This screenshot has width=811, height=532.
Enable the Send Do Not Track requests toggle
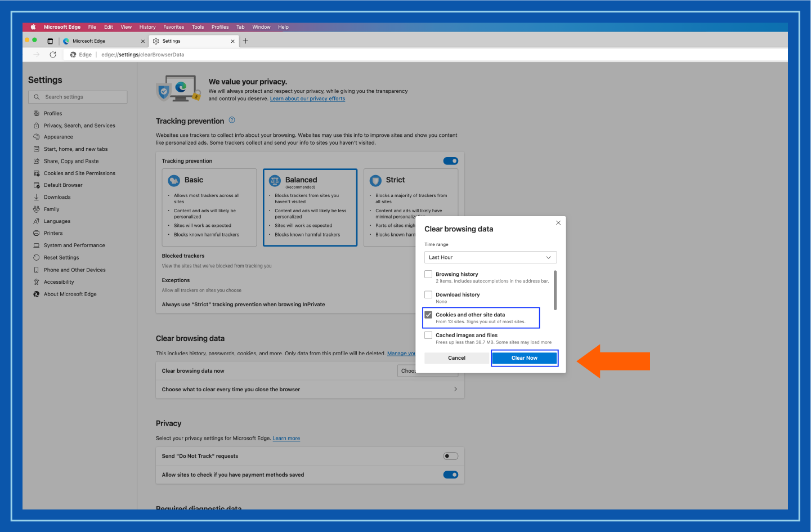pyautogui.click(x=450, y=456)
